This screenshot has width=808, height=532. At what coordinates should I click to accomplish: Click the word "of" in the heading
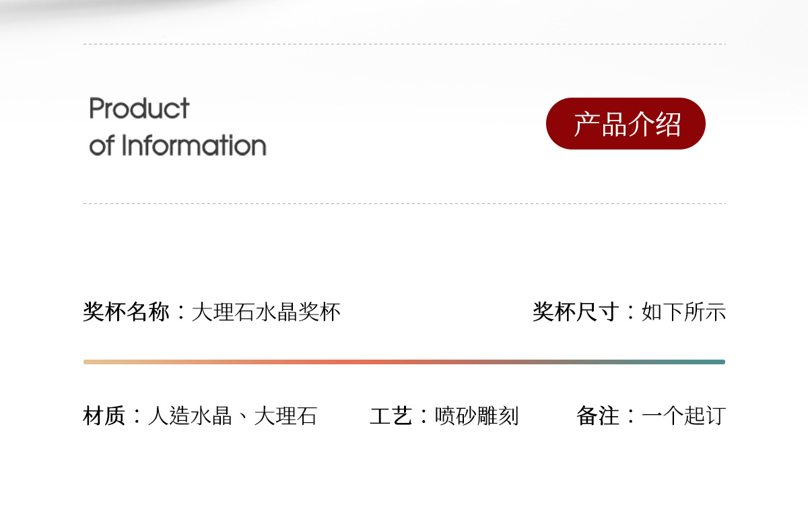(x=102, y=145)
